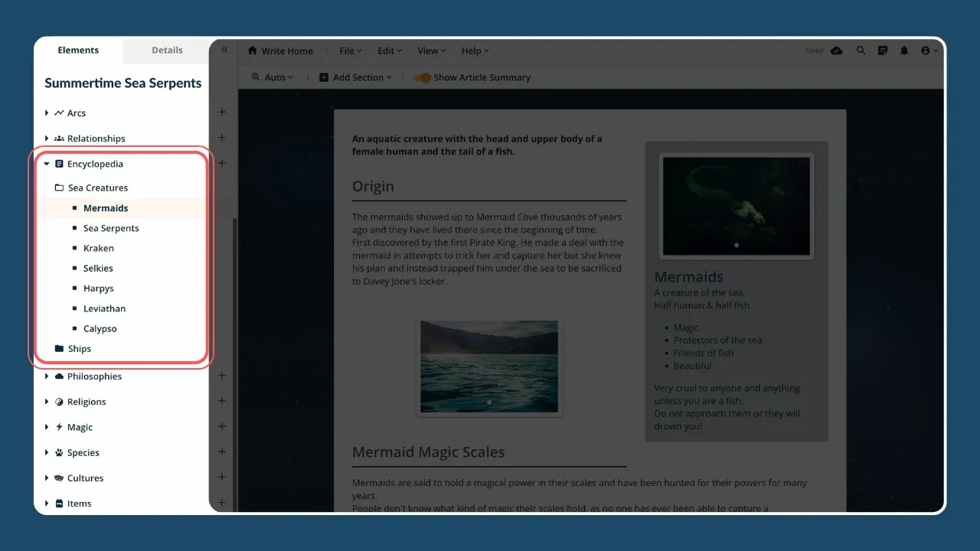Click the globe icon next to Religions
The height and width of the screenshot is (551, 980).
click(x=58, y=402)
